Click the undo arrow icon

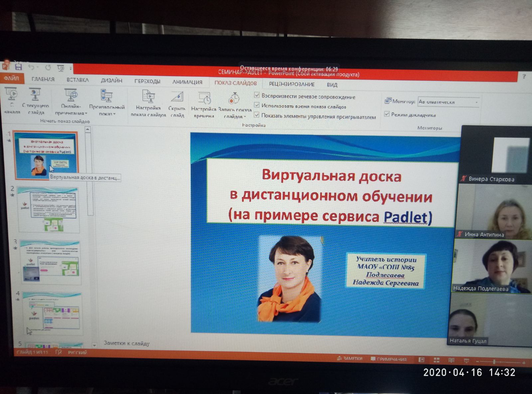click(31, 67)
